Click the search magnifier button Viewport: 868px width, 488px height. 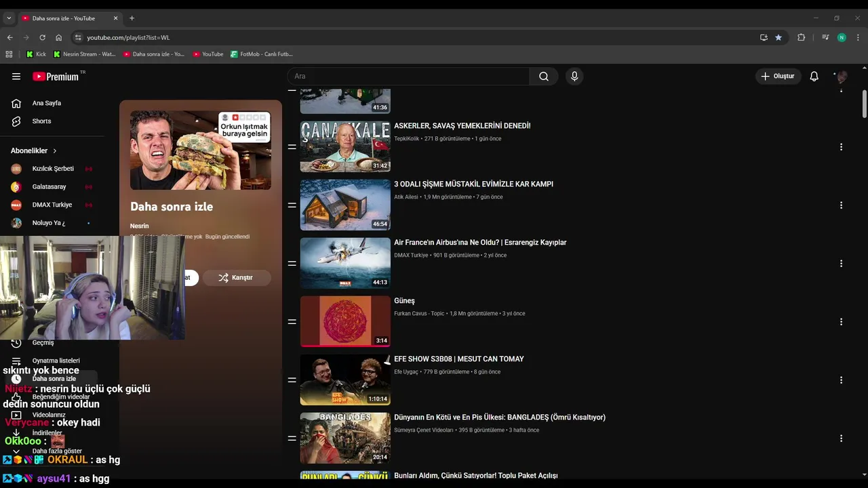pyautogui.click(x=544, y=77)
